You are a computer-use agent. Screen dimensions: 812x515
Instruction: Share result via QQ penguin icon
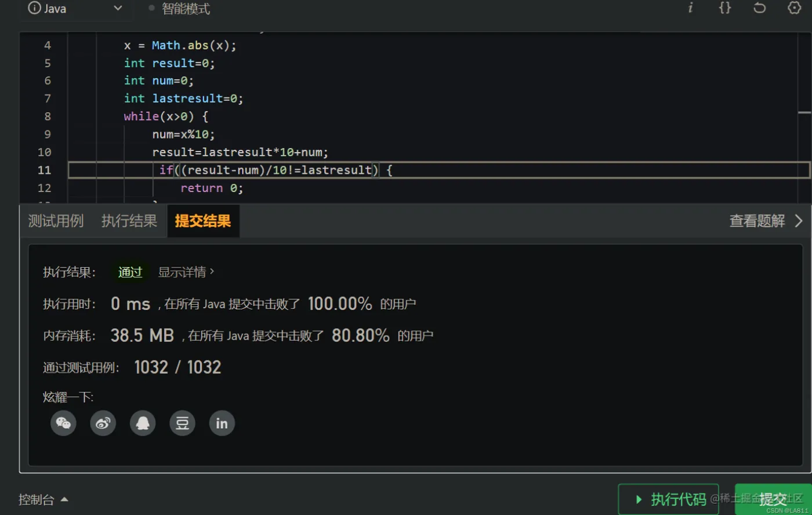[x=143, y=423]
